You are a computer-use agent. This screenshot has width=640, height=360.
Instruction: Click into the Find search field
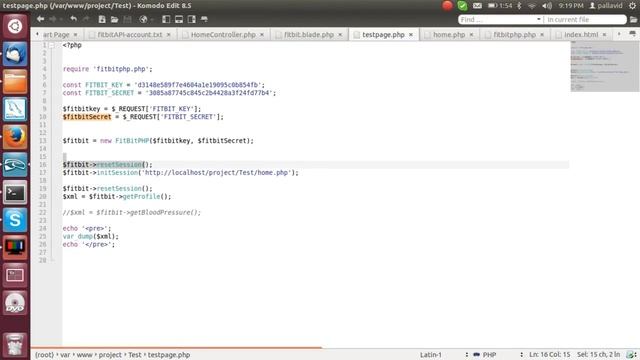[497, 20]
